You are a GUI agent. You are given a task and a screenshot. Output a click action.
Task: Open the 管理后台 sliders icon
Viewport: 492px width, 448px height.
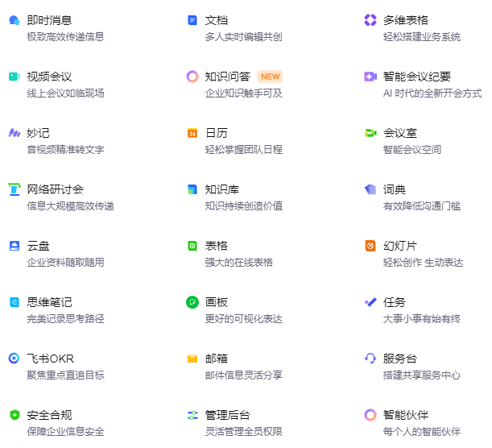[192, 415]
